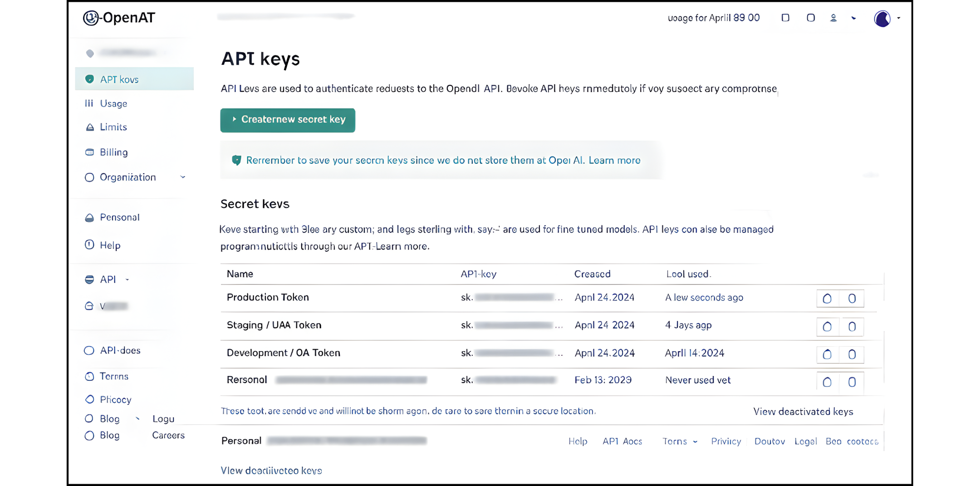This screenshot has height=486, width=980.
Task: Open the Billing settings page
Action: [113, 152]
